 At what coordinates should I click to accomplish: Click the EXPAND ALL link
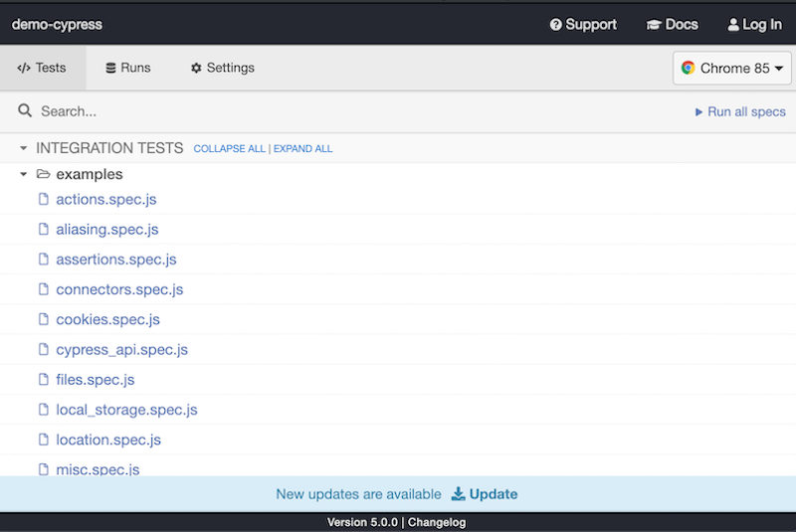pyautogui.click(x=302, y=149)
